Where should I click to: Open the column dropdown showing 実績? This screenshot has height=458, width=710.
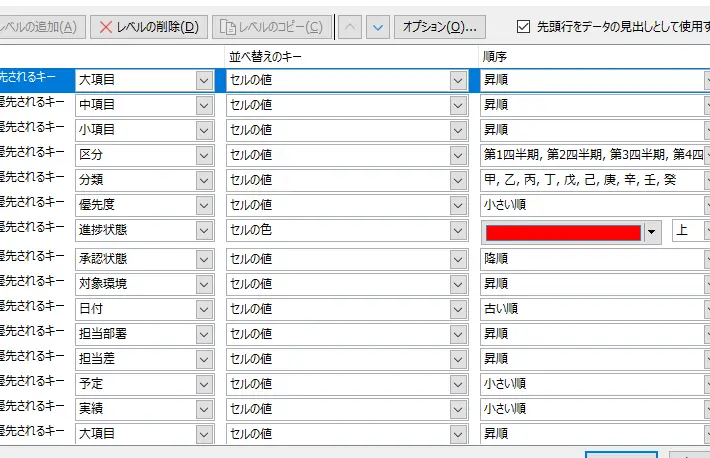145,409
